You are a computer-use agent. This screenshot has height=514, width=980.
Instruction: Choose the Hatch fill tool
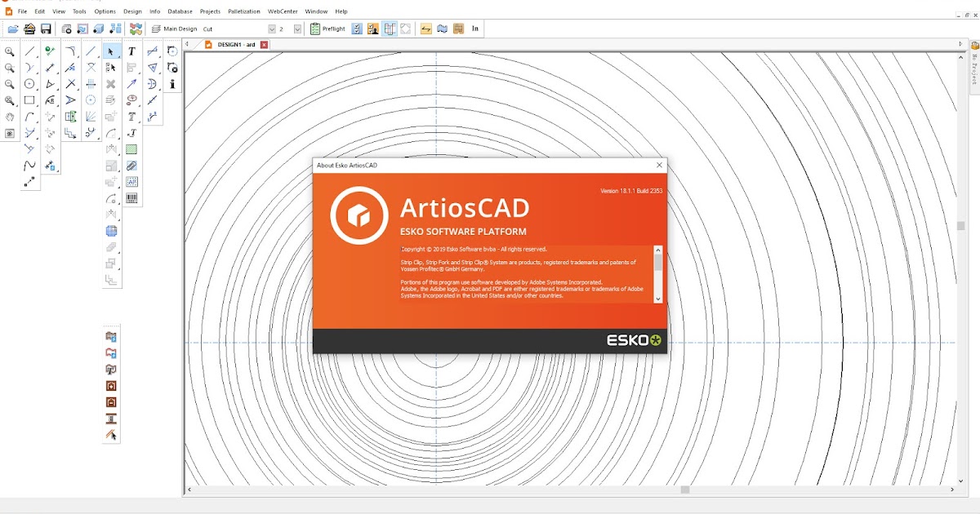pyautogui.click(x=131, y=149)
